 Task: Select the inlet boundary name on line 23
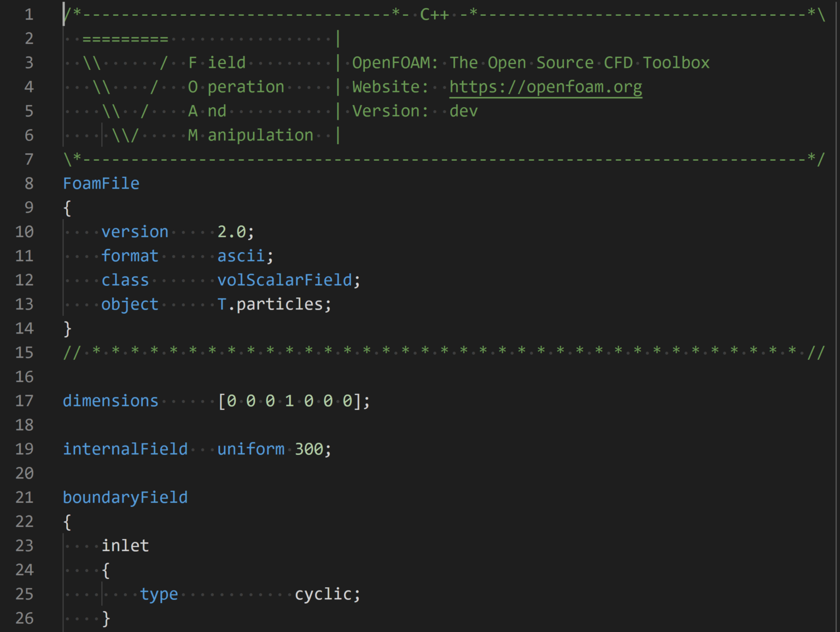(125, 545)
